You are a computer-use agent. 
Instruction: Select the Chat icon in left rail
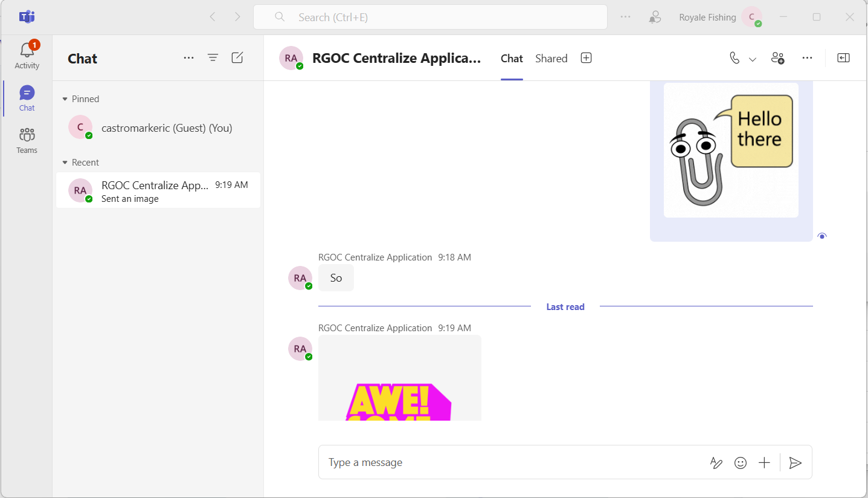[x=27, y=99]
